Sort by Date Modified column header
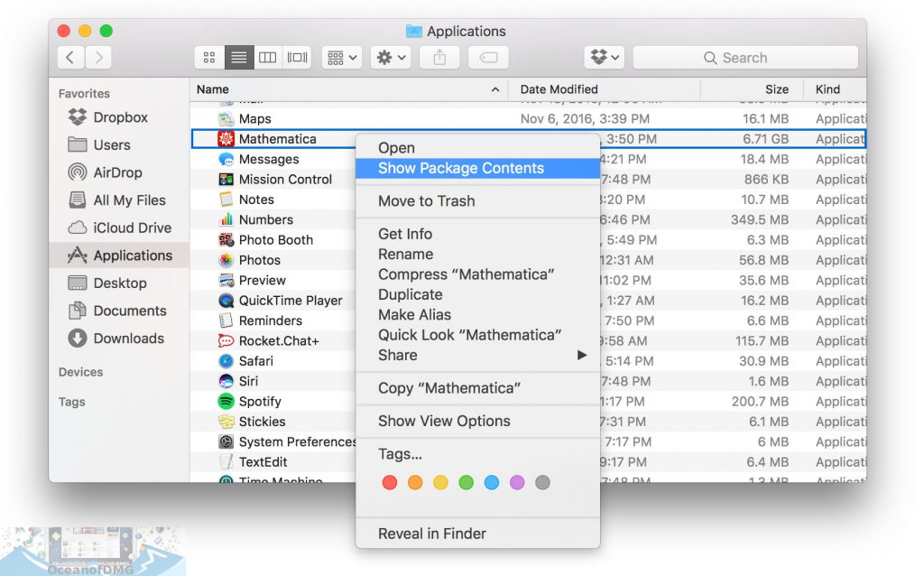 pyautogui.click(x=559, y=89)
